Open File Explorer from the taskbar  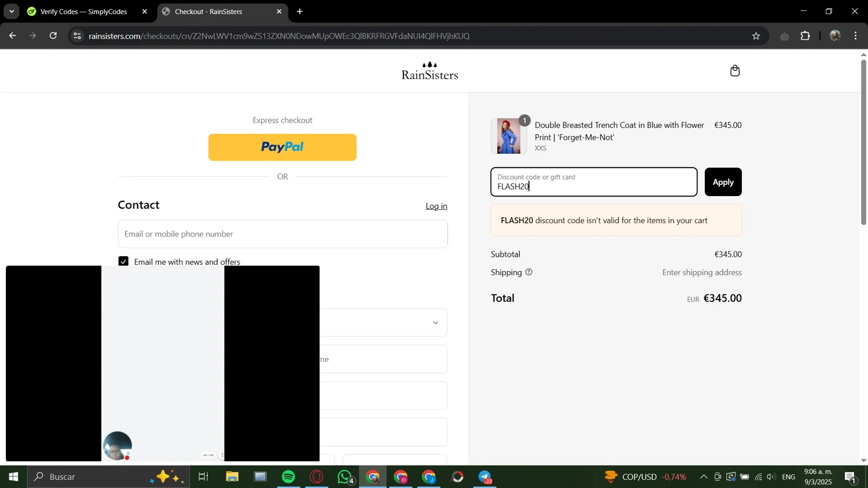click(232, 477)
